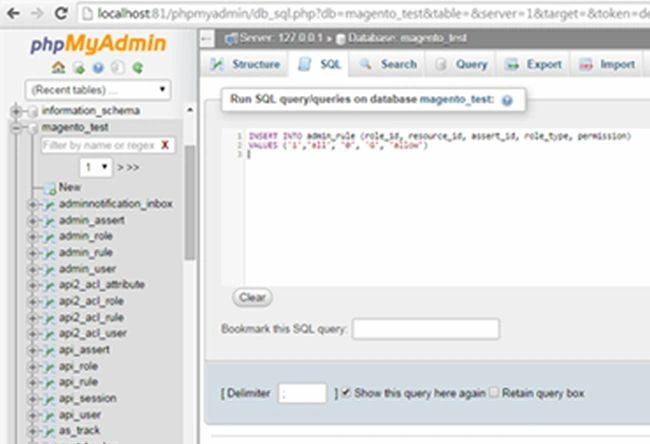
Task: Jump to last page with the >> link
Action: tap(133, 167)
